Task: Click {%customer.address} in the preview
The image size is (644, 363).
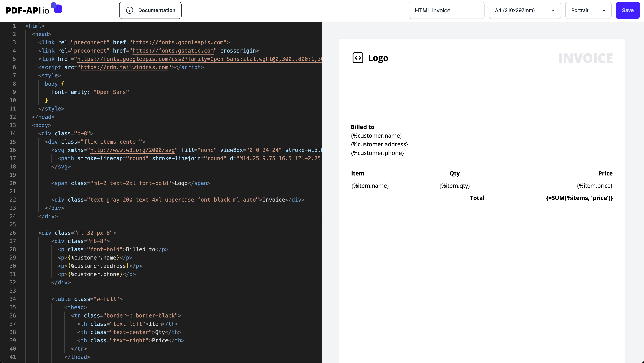Action: pos(379,144)
